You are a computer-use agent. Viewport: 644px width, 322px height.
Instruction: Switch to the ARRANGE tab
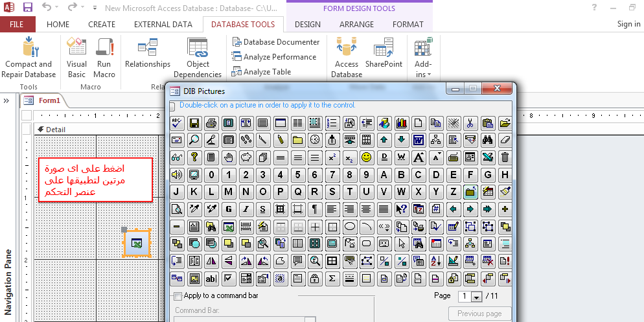356,24
